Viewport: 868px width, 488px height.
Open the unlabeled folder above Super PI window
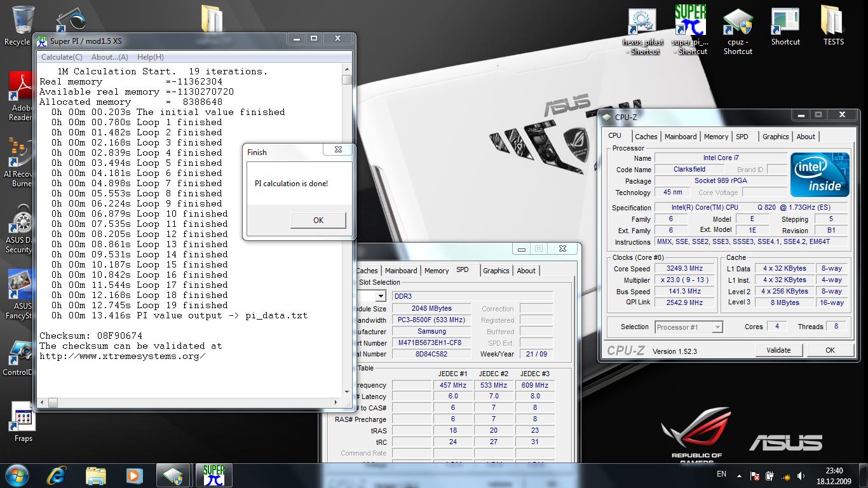pyautogui.click(x=212, y=18)
